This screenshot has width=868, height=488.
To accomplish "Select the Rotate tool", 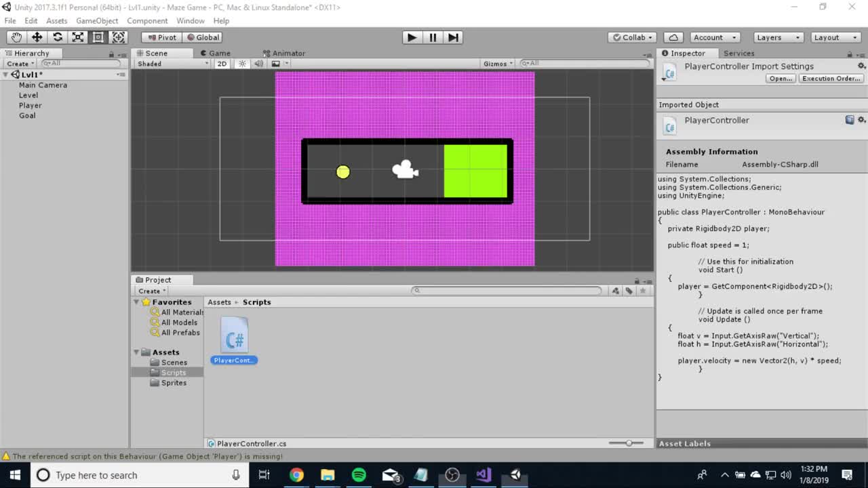I will click(58, 37).
